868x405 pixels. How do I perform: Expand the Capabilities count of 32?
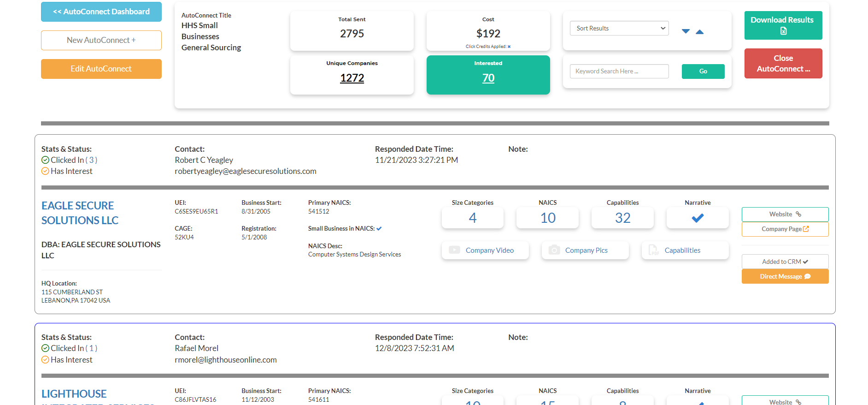(622, 218)
